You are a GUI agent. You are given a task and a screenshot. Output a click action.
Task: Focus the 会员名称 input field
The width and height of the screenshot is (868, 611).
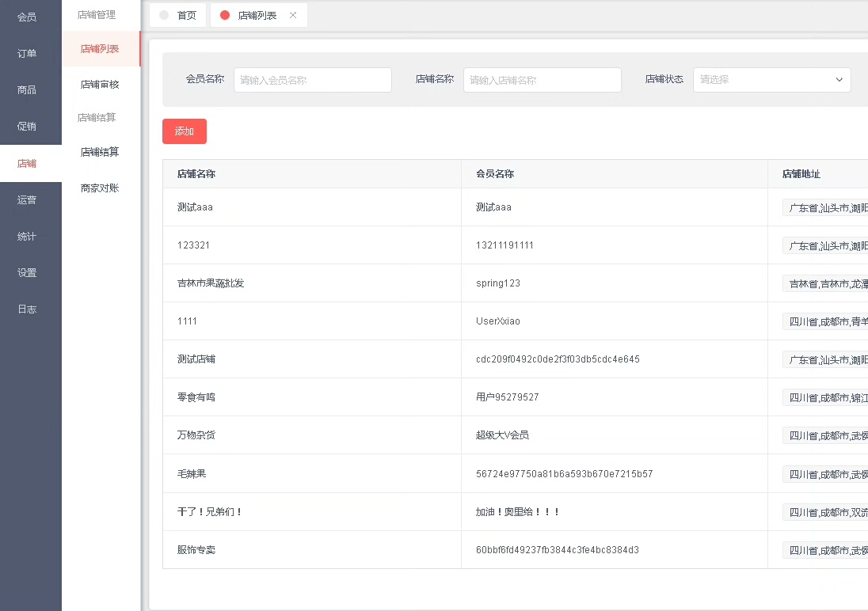[x=312, y=80]
